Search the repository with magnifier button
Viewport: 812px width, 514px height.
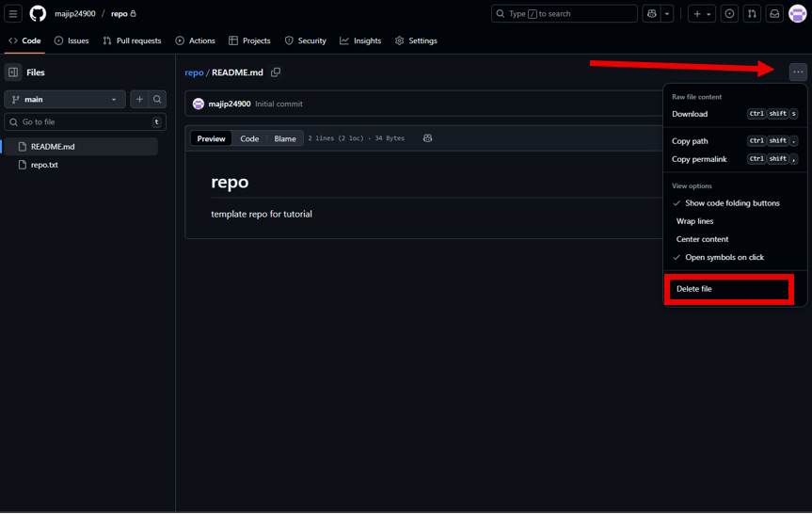[x=157, y=100]
